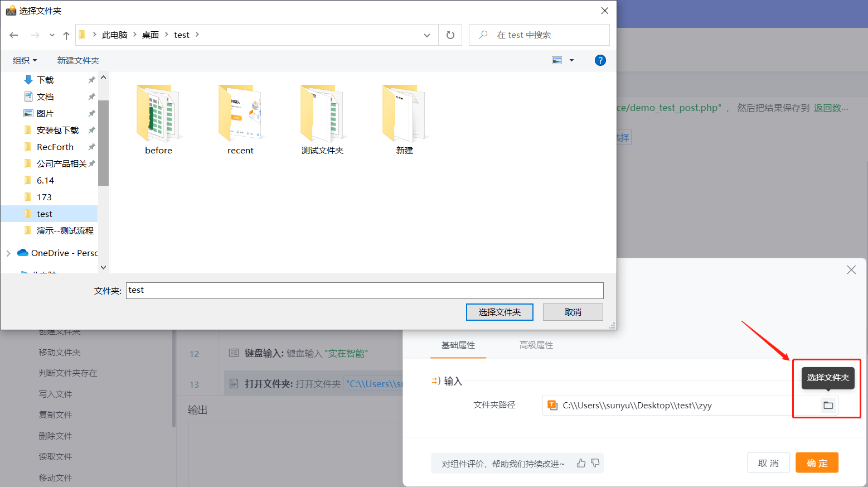Go up one folder level
Screen dimensions: 868x487
pyautogui.click(x=66, y=35)
